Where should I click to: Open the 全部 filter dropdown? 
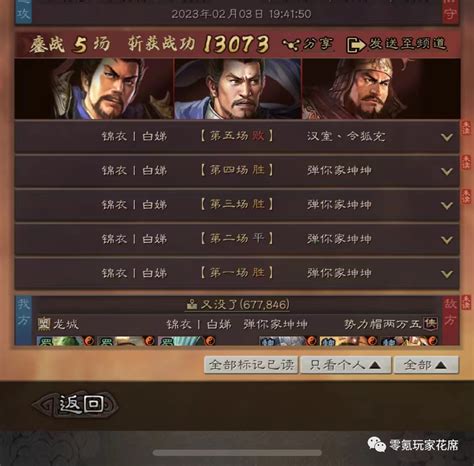426,365
